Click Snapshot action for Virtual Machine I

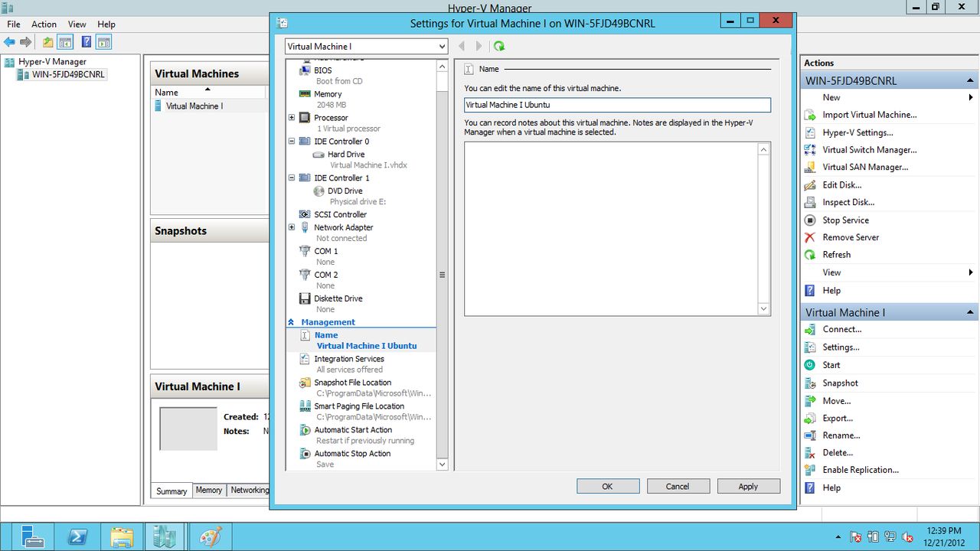pos(840,383)
